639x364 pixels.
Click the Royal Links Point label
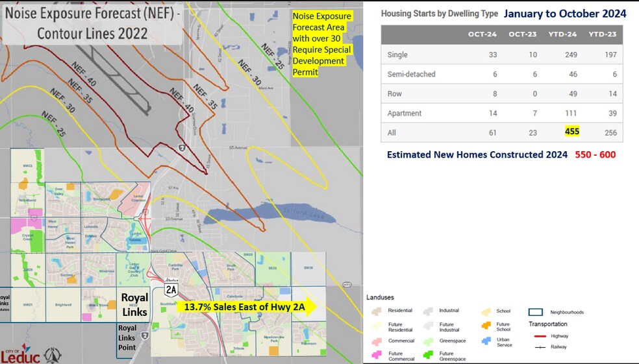pyautogui.click(x=127, y=337)
